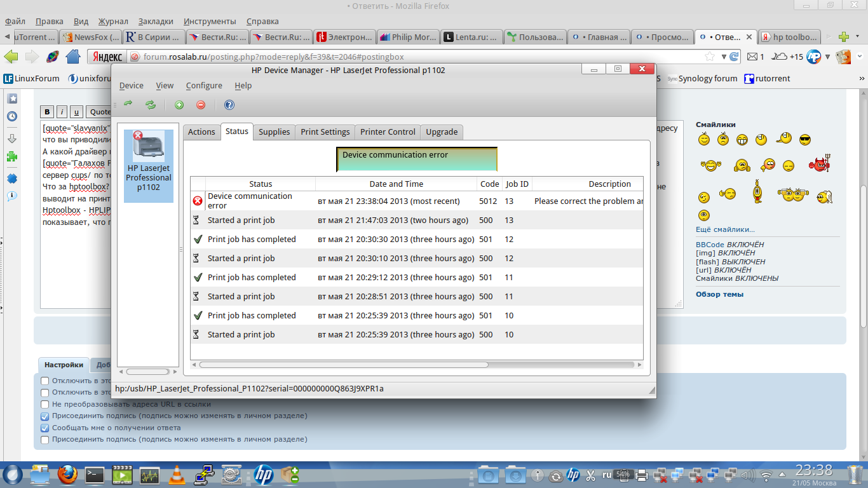
Task: Open the Synology forum bookmark
Action: (702, 79)
